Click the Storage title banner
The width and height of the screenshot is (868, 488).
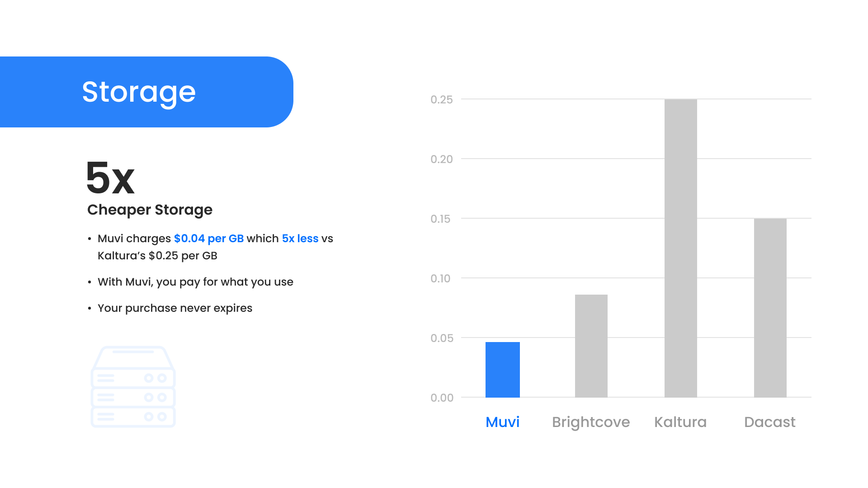pyautogui.click(x=146, y=92)
